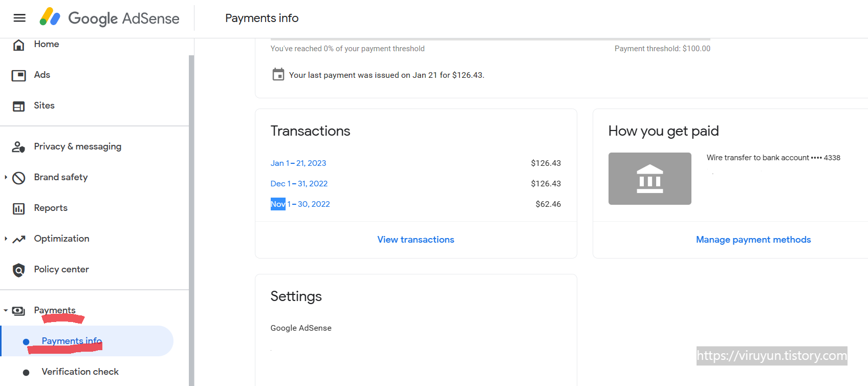This screenshot has height=386, width=868.
Task: Go to Home in sidebar
Action: click(x=47, y=44)
